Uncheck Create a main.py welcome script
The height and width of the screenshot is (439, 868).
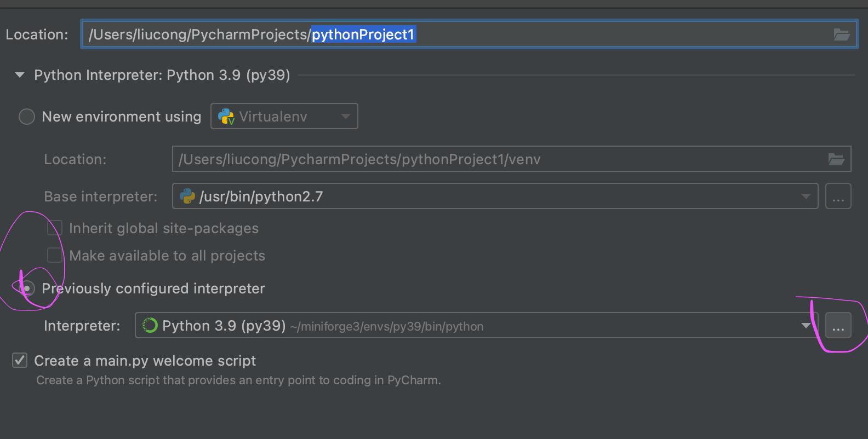pos(20,360)
